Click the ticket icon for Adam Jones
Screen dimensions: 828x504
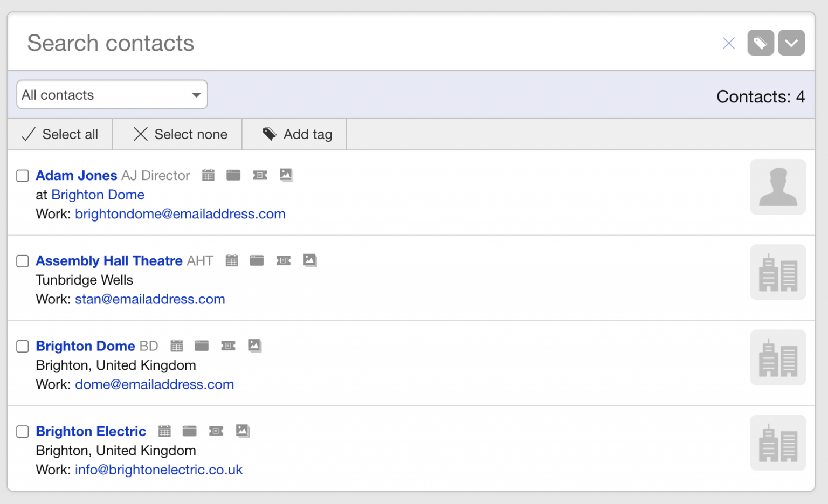click(260, 175)
